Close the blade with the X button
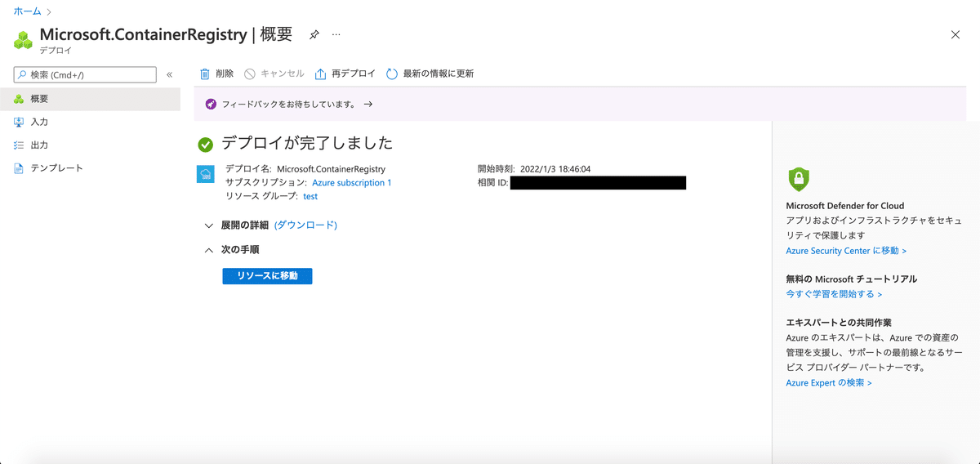The height and width of the screenshot is (464, 980). coord(955,34)
